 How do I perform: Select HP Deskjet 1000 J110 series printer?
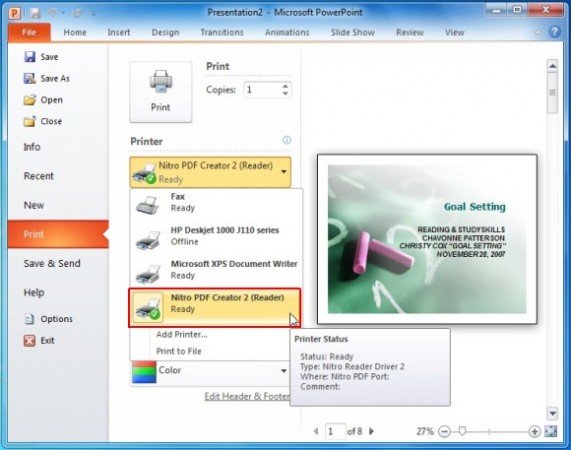[216, 236]
